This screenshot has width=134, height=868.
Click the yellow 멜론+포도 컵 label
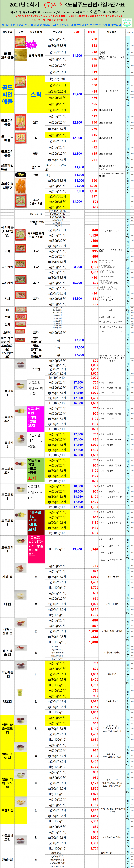click(7, 756)
